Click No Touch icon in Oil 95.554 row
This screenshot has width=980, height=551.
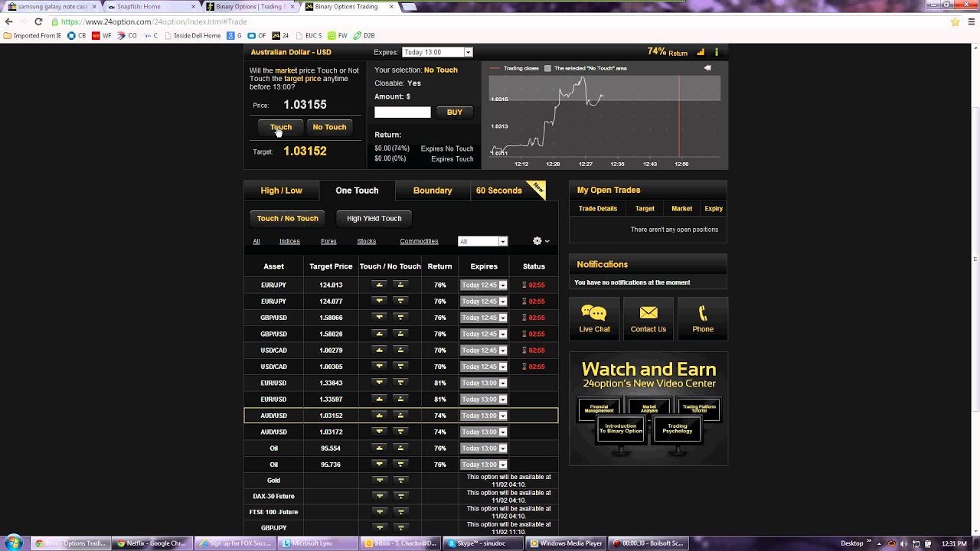click(400, 448)
